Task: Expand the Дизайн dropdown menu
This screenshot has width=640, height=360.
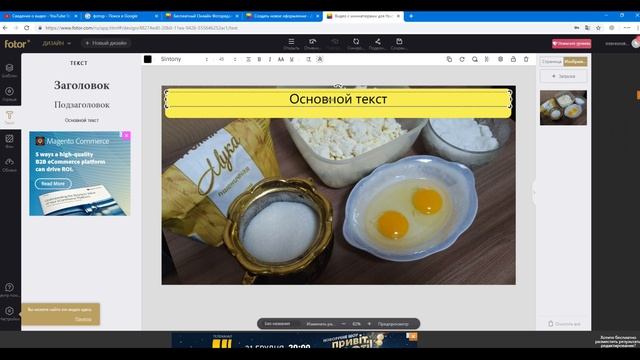Action: pos(57,43)
